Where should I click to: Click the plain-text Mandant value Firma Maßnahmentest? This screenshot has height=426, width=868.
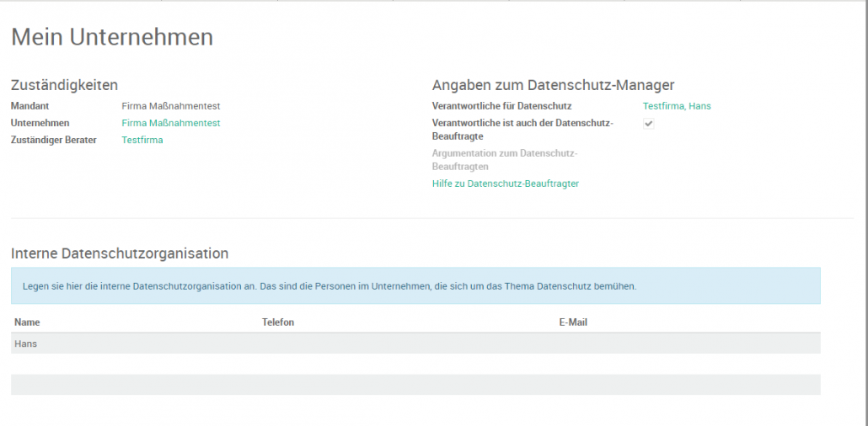coord(171,106)
